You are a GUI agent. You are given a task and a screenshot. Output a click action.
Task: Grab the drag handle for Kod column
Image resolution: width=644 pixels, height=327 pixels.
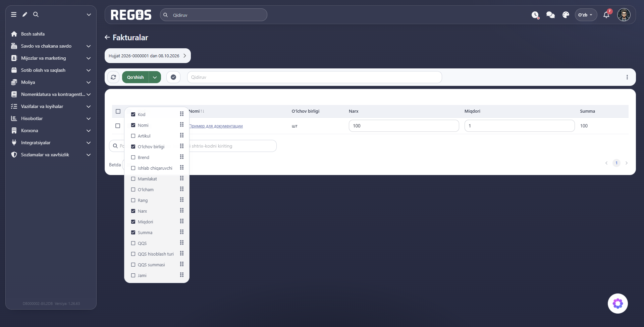pos(182,114)
